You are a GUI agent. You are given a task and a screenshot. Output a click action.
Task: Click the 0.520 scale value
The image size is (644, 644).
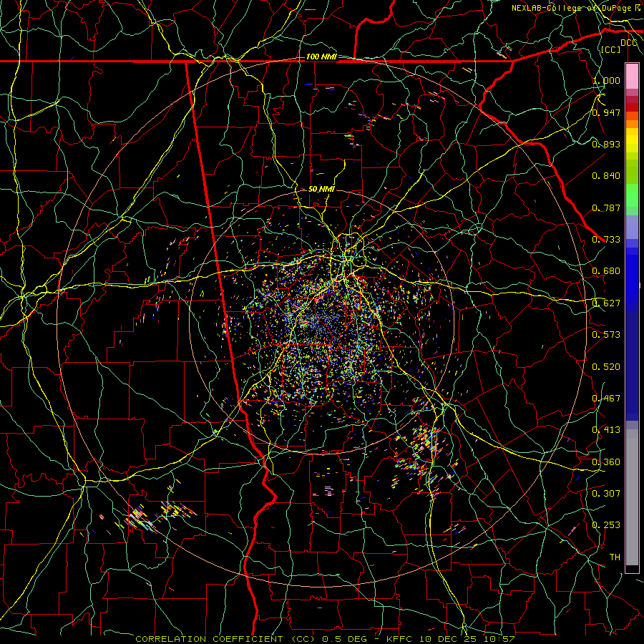pos(606,366)
